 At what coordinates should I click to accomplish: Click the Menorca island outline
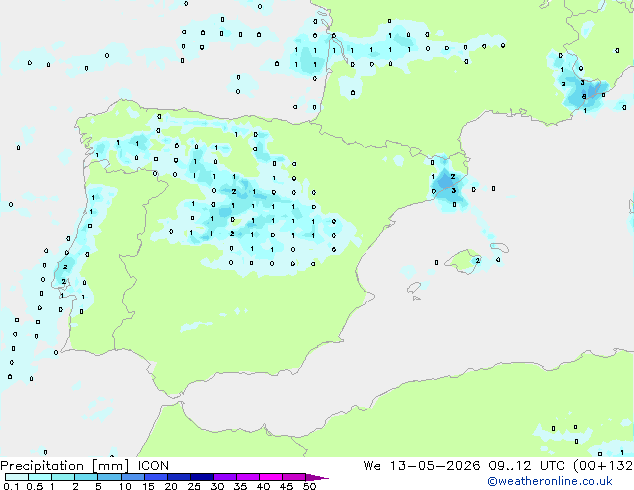(x=500, y=247)
